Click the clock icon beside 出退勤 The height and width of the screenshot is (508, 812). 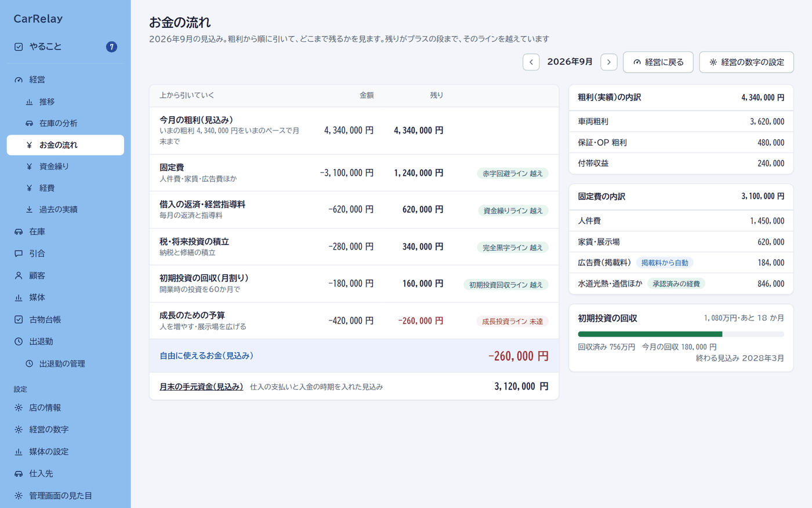coord(19,341)
